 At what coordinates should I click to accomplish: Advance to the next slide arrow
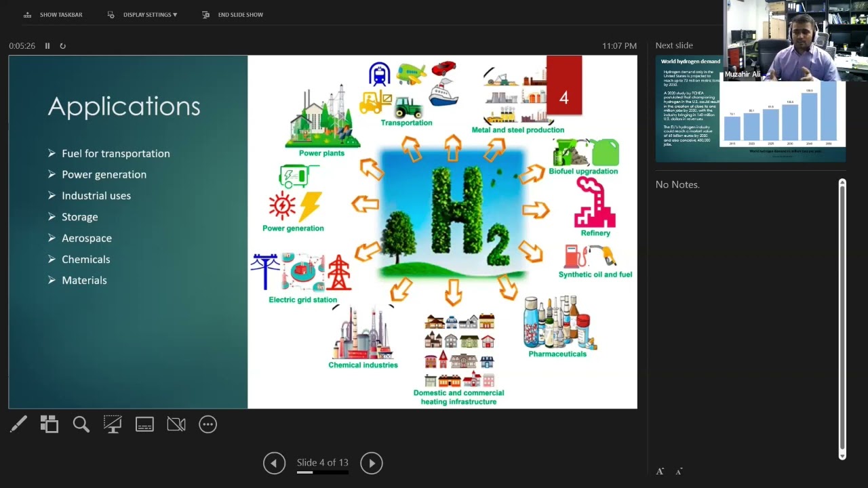click(372, 463)
